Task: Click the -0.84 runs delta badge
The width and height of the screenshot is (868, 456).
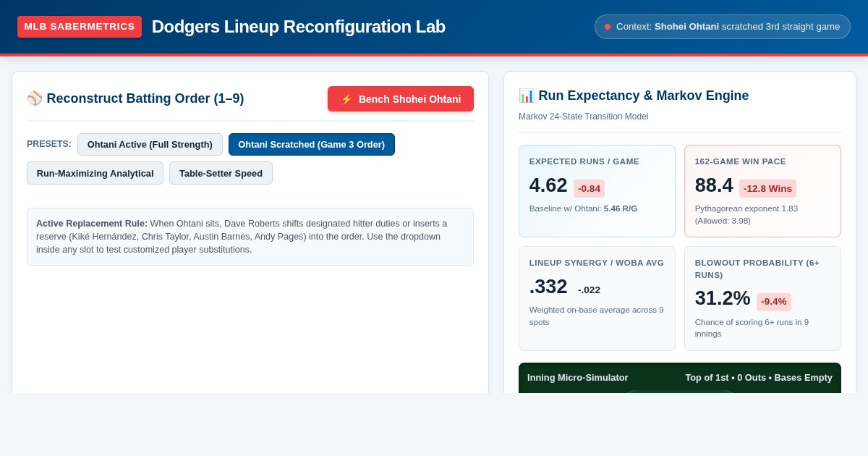Action: pos(589,189)
